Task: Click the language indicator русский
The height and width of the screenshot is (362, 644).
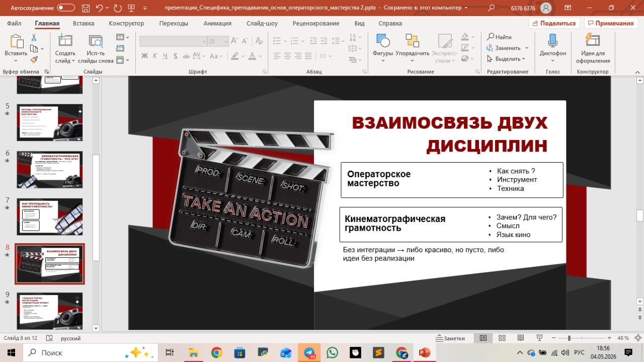Action: pos(71,338)
